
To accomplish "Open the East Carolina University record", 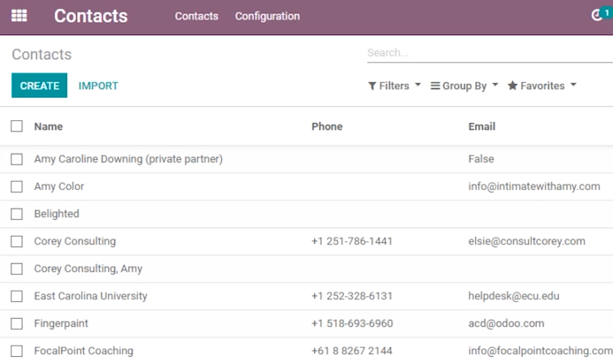I will 91,296.
